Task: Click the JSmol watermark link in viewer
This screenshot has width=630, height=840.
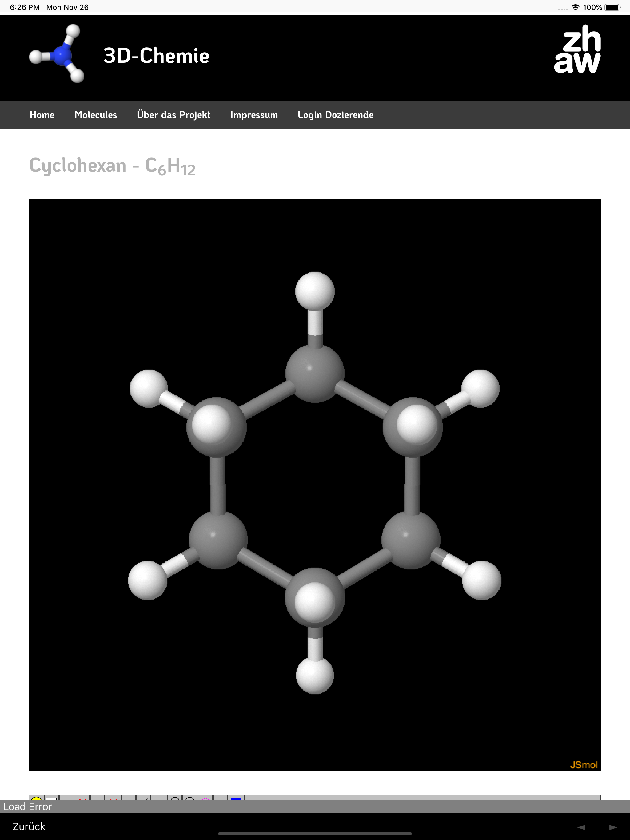Action: [x=584, y=765]
